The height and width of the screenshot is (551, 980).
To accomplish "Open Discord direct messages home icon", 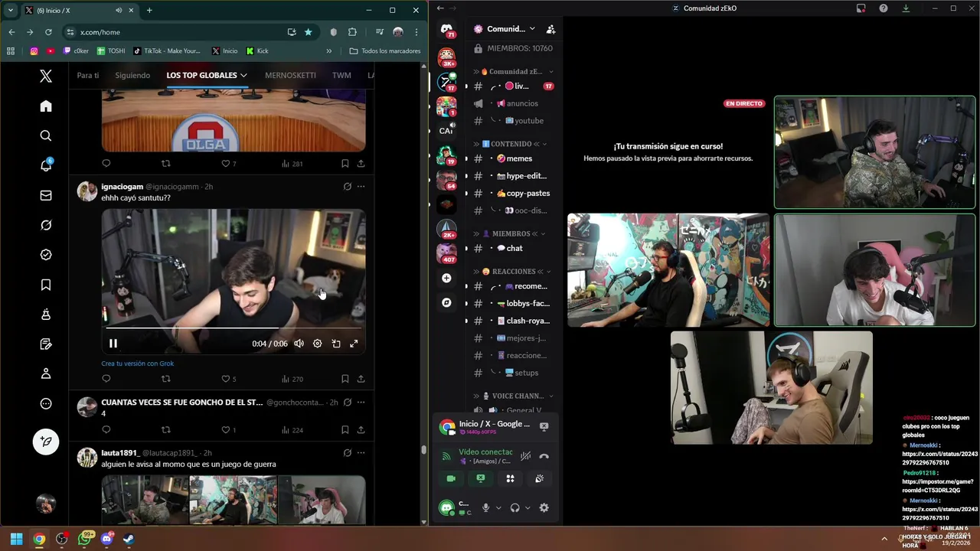I will 446,30.
